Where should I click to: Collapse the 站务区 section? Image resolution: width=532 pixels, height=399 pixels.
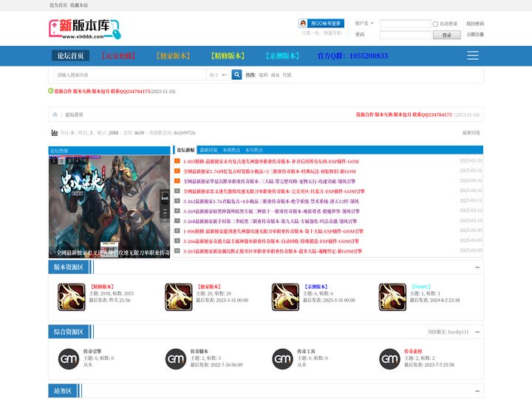click(477, 391)
